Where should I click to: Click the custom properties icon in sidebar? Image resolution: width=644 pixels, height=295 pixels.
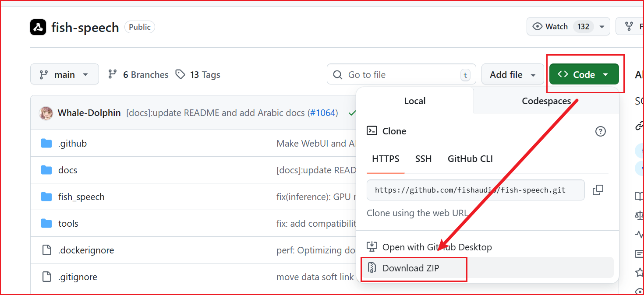[640, 253]
